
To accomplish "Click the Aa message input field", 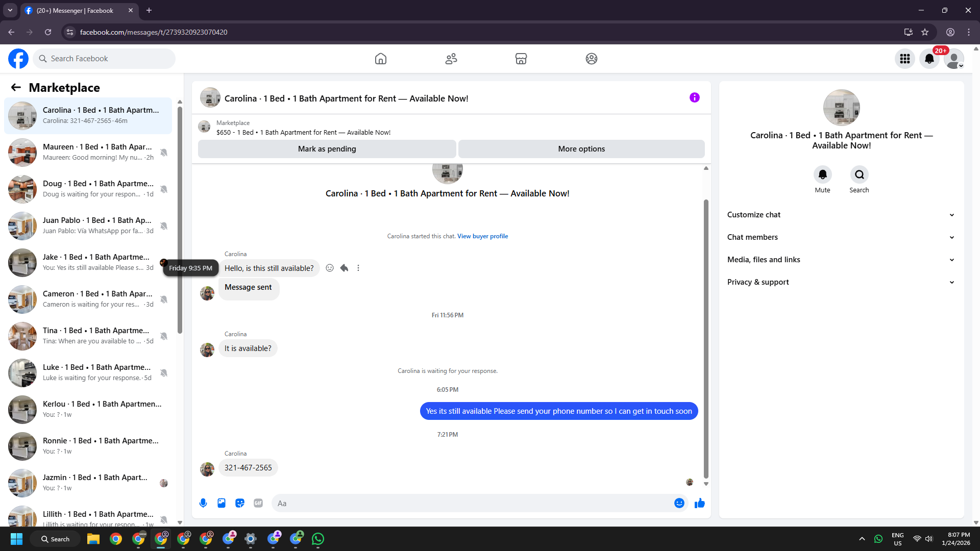I will pyautogui.click(x=472, y=503).
